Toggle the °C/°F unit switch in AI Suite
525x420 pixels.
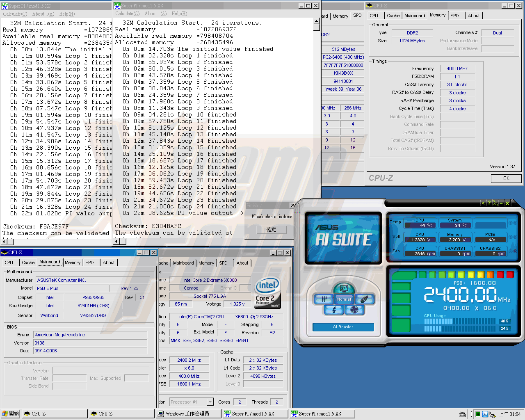pyautogui.click(x=495, y=203)
